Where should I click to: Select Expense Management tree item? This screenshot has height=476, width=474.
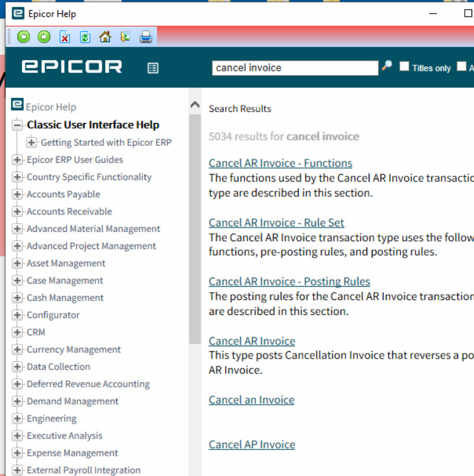pyautogui.click(x=72, y=453)
